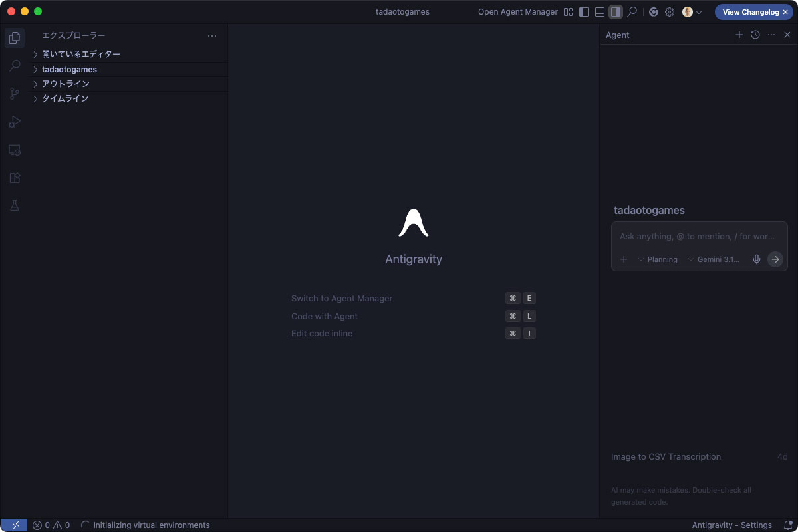Open the Gemini model selector dropdown

coord(714,259)
